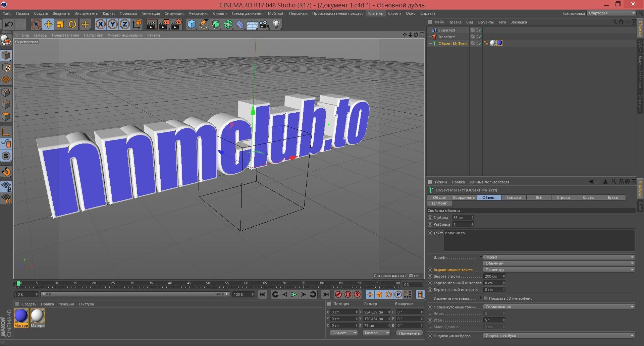The image size is (644, 346).
Task: Switch to texture mode in the left sidebar
Action: pyautogui.click(x=6, y=67)
